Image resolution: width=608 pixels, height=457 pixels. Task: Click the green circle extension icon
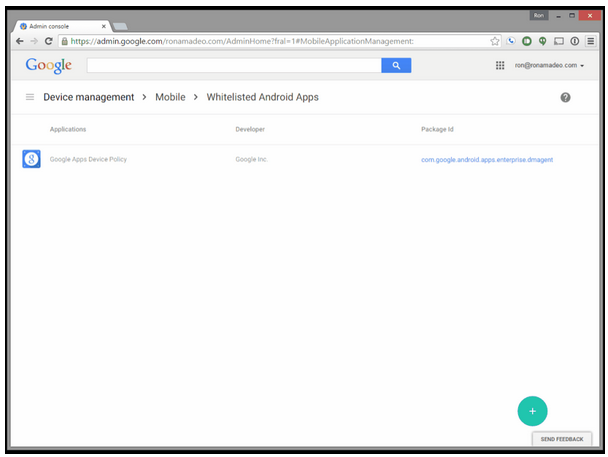coord(527,41)
